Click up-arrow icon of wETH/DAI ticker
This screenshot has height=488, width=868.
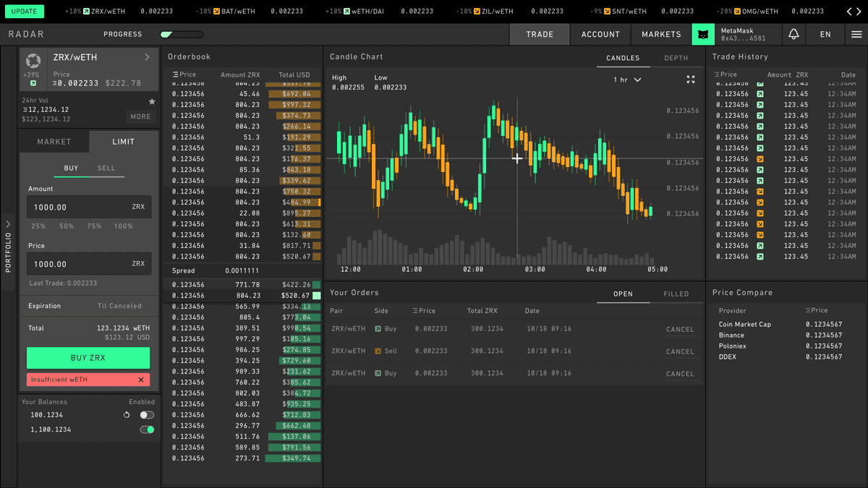[346, 12]
